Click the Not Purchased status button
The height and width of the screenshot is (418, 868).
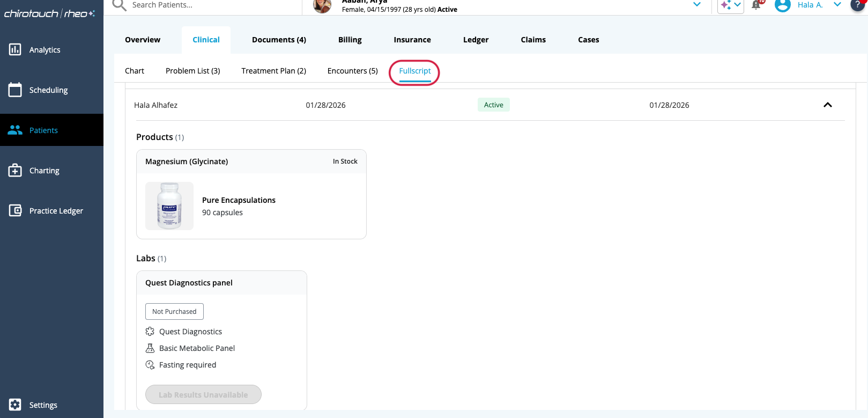[174, 311]
